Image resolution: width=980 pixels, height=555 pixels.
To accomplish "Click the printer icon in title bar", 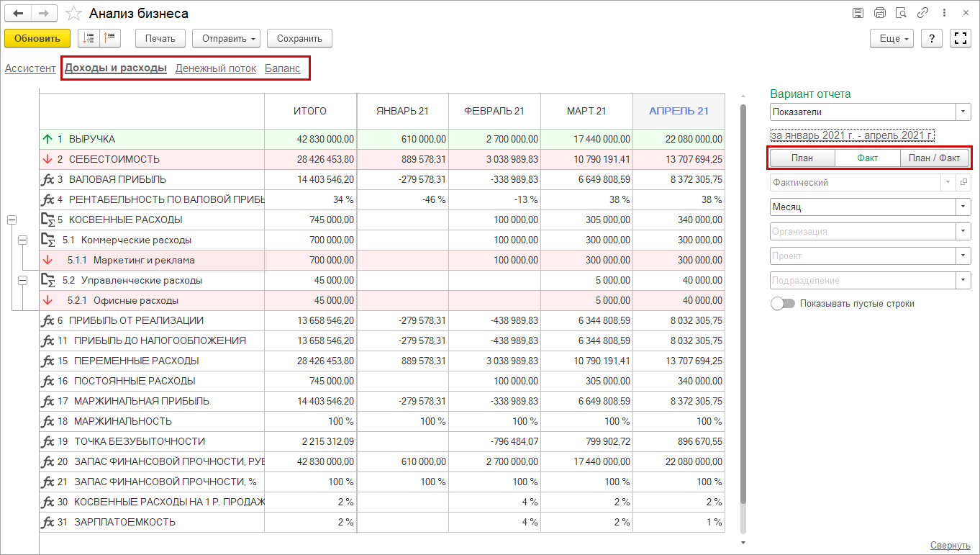I will 879,13.
